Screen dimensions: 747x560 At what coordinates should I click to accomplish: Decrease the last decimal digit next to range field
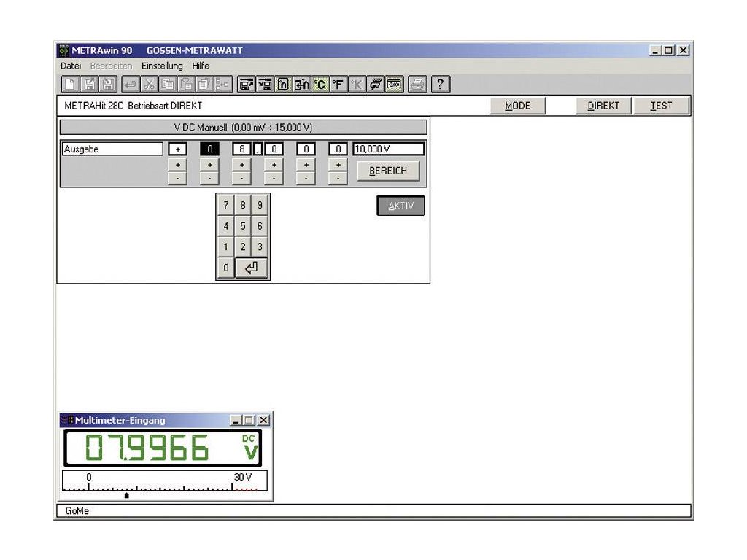click(338, 178)
